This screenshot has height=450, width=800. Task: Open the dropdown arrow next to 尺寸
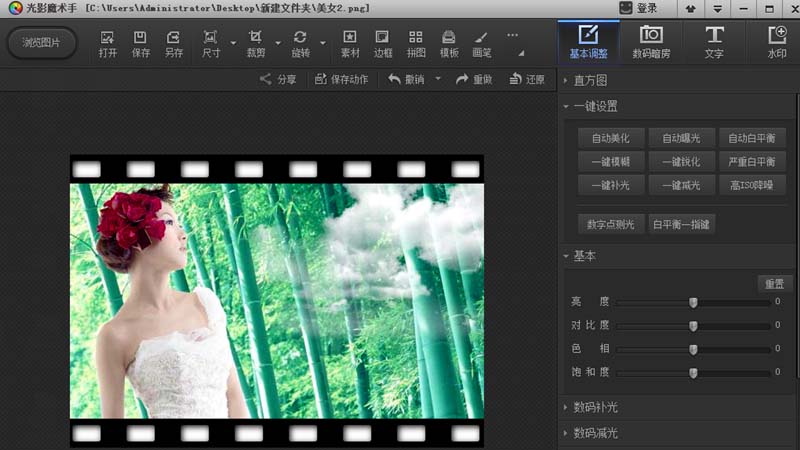[x=233, y=43]
